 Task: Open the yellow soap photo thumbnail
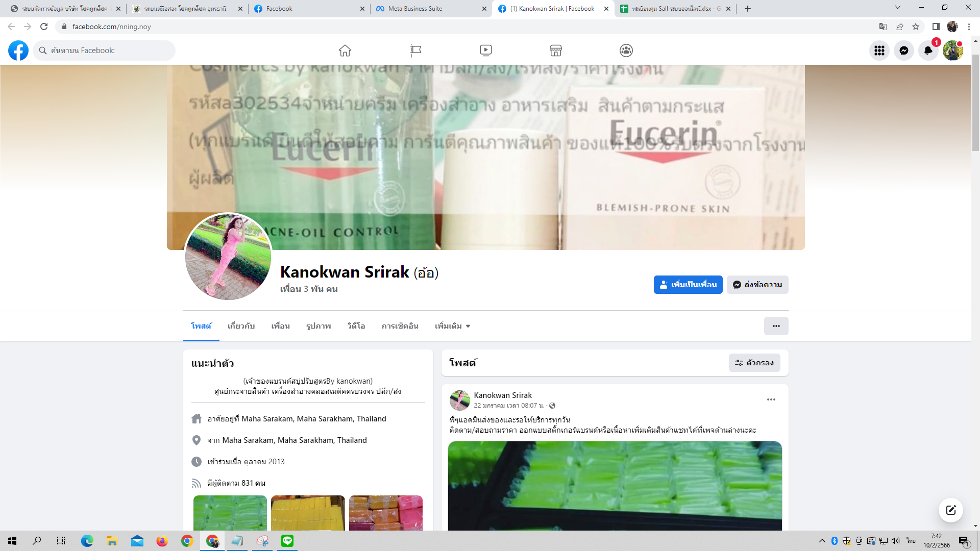coord(308,512)
